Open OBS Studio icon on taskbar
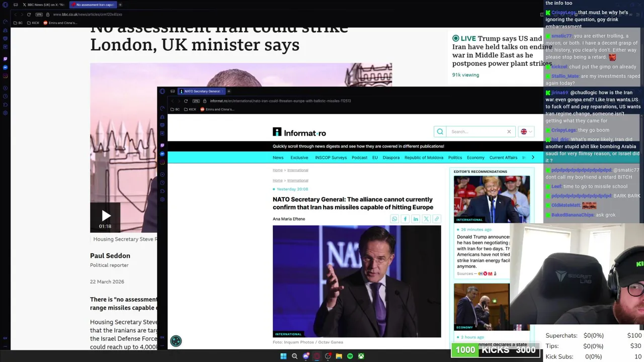 [328, 356]
